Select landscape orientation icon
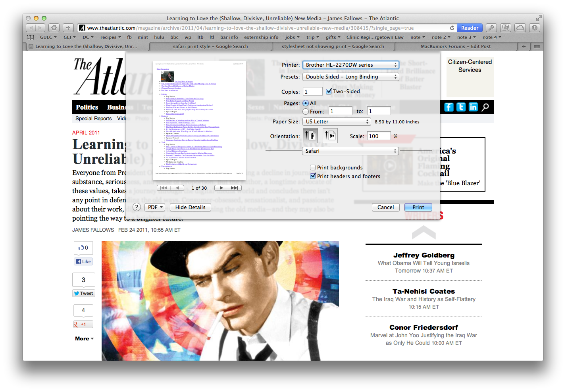 click(330, 136)
